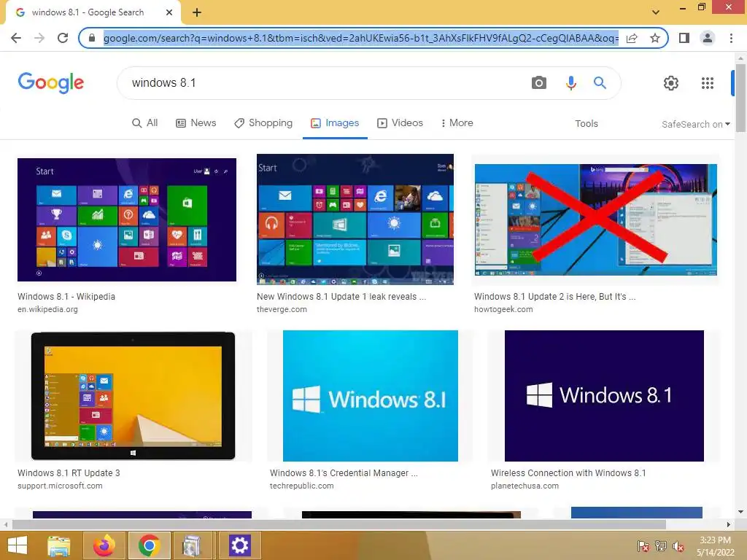Open Google quick settings gear
Screen dimensions: 747x560
[x=671, y=83]
